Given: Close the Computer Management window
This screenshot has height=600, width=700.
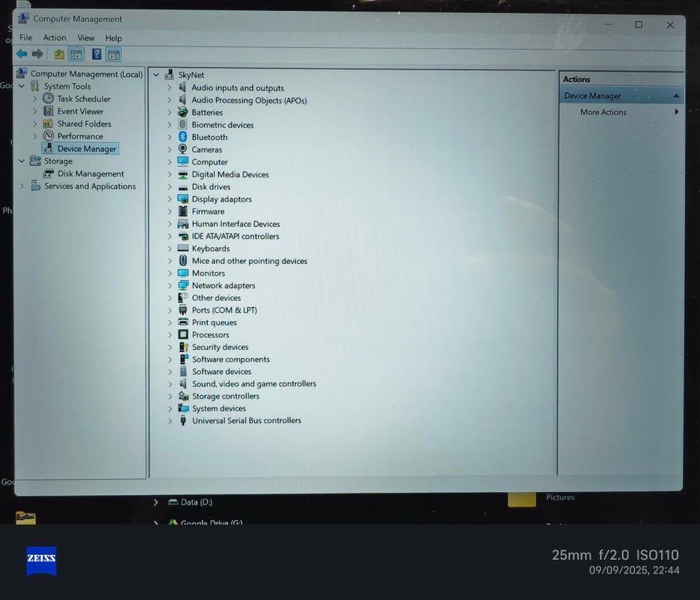Looking at the screenshot, I should click(x=670, y=25).
